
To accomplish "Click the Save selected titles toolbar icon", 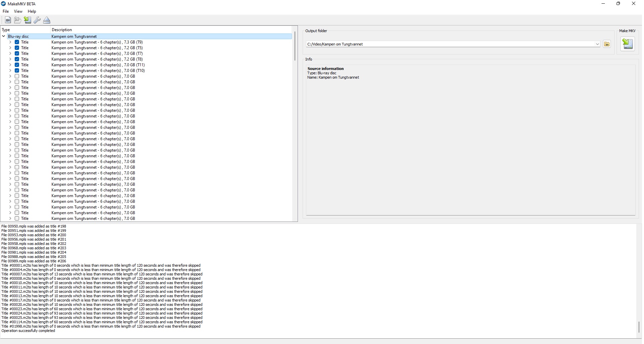I will click(27, 20).
